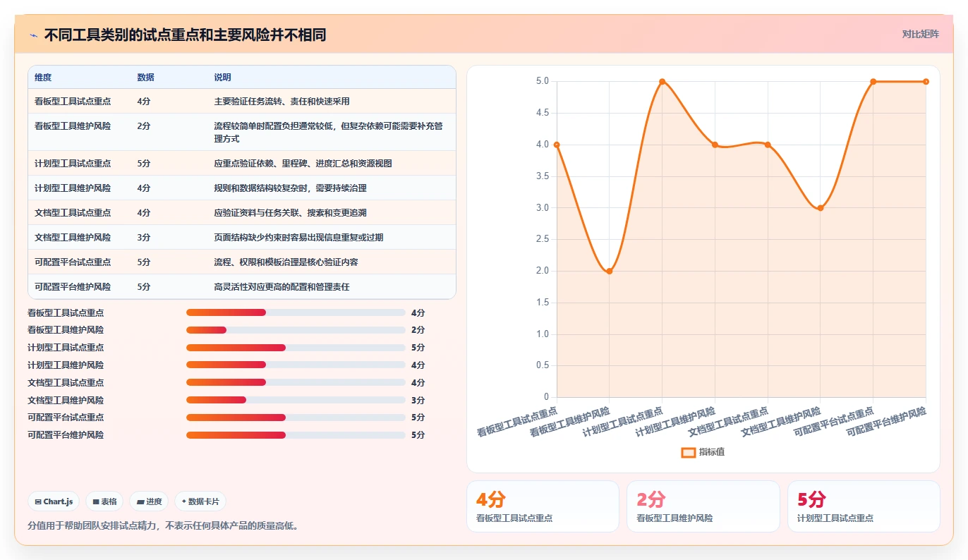Screen dimensions: 968x560
Task: Click table cell 计划型工具维护风险
Action: pyautogui.click(x=73, y=188)
